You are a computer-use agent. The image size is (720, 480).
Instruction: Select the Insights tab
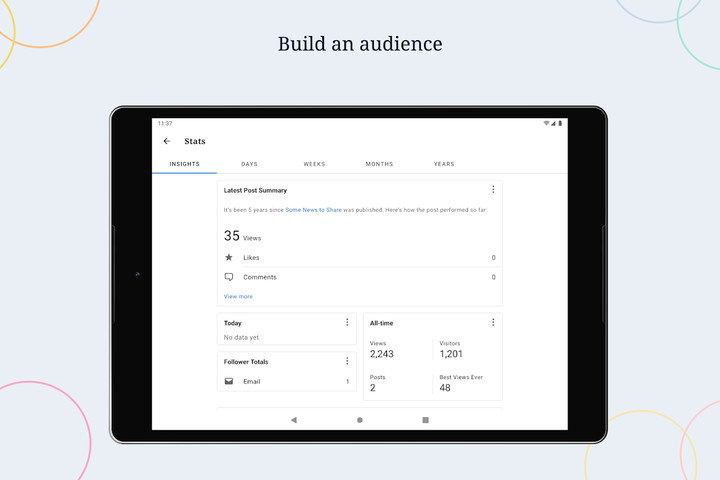point(184,164)
